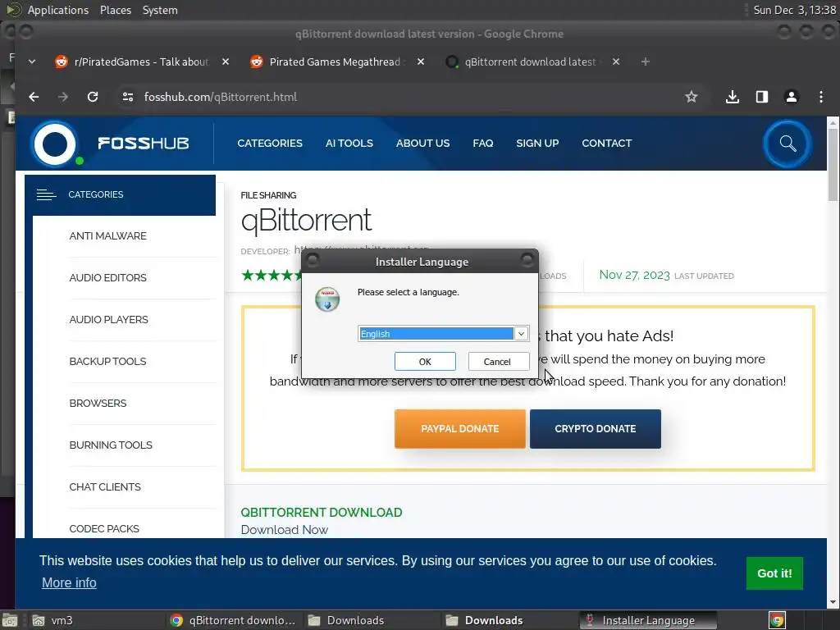Select BURNING TOOLS category
The height and width of the screenshot is (630, 840).
click(111, 445)
